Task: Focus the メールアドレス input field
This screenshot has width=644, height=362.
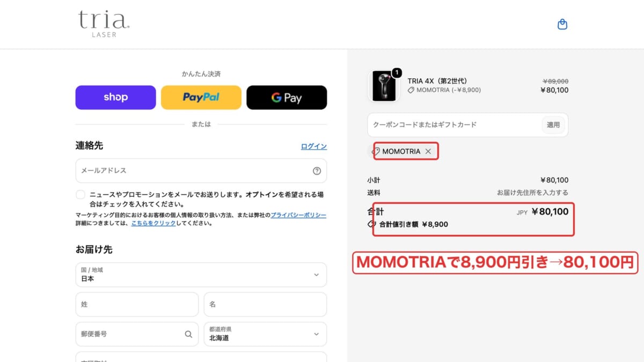Action: 201,171
